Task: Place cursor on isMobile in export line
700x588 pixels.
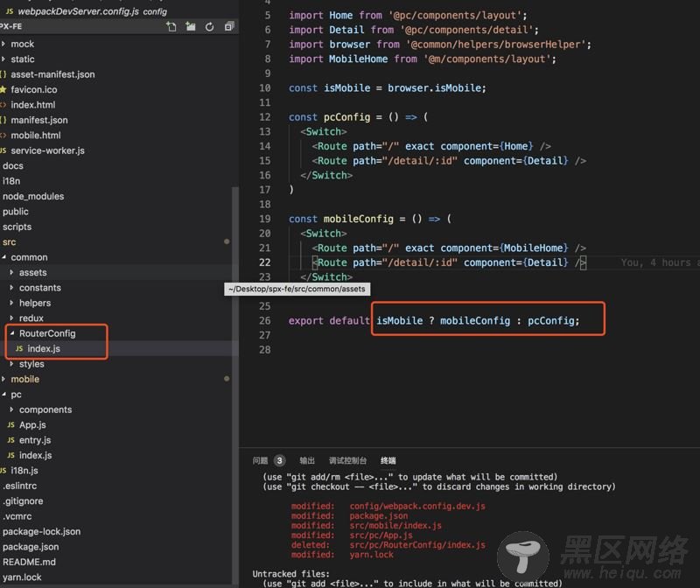Action: (400, 321)
